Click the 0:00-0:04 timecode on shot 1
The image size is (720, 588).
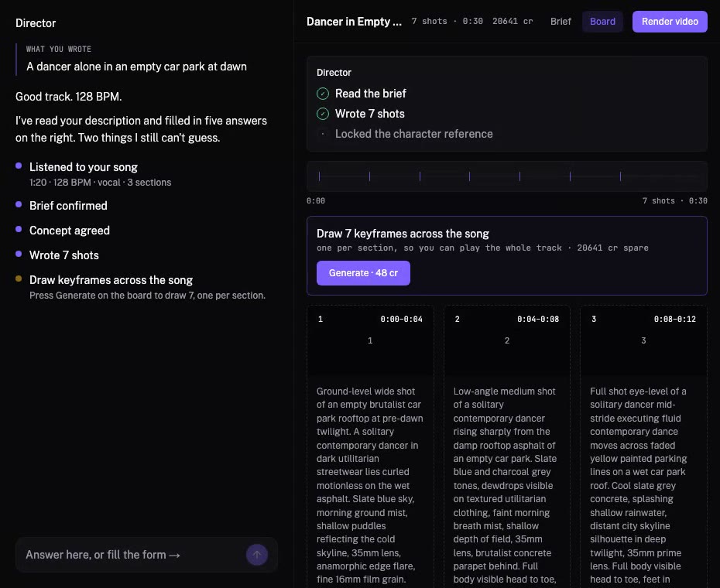pos(401,319)
